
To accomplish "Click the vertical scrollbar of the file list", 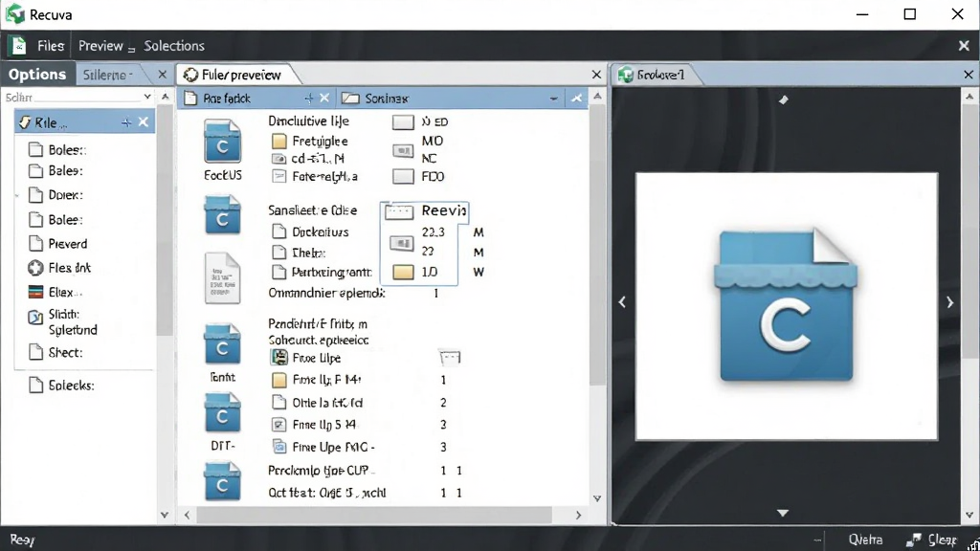I will [x=597, y=244].
